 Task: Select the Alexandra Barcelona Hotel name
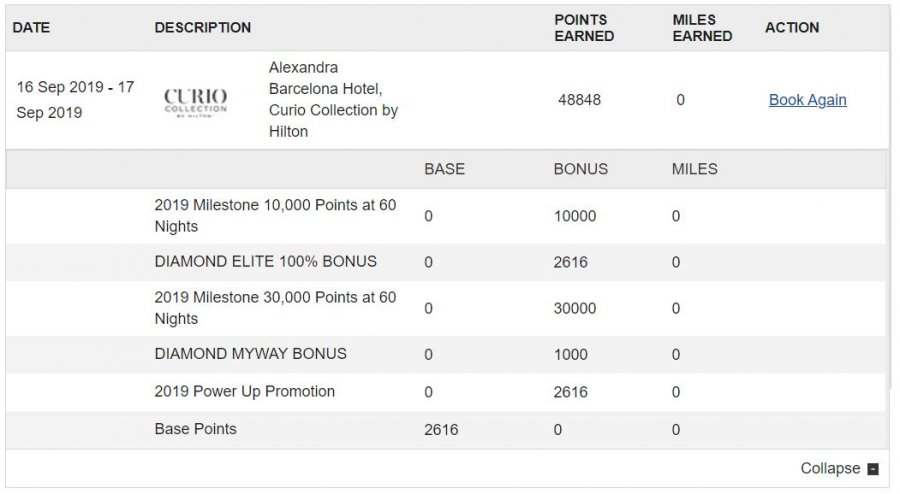tap(333, 100)
